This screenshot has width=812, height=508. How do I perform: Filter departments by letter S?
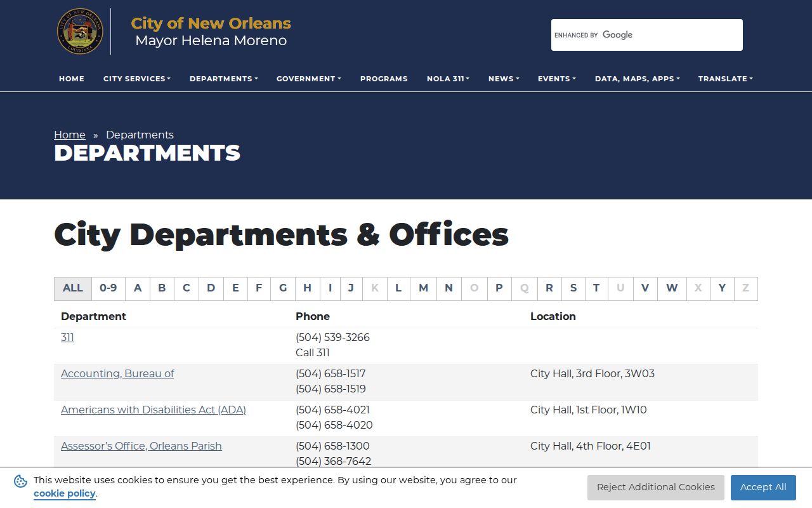click(x=573, y=288)
